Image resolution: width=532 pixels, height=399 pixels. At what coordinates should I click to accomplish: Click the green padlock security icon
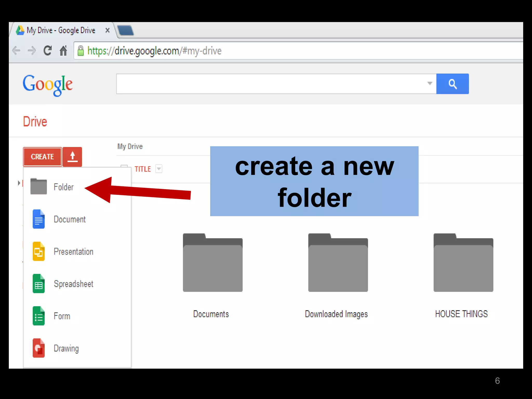point(81,51)
